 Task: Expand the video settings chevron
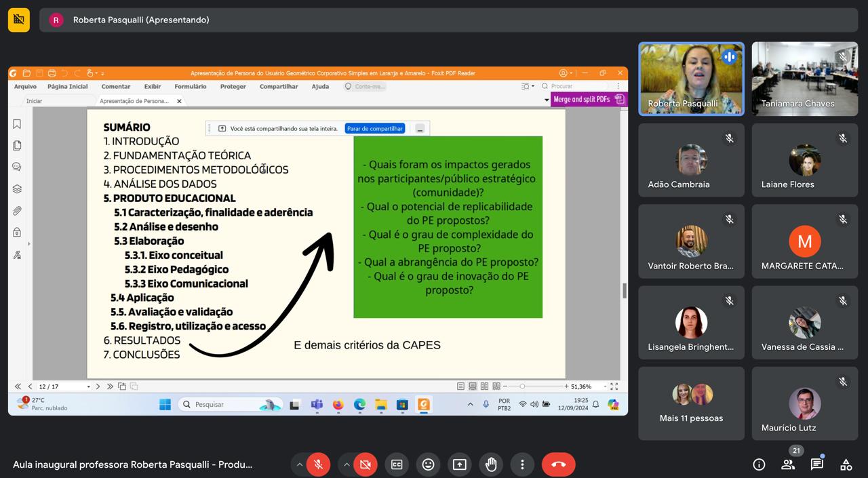347,464
